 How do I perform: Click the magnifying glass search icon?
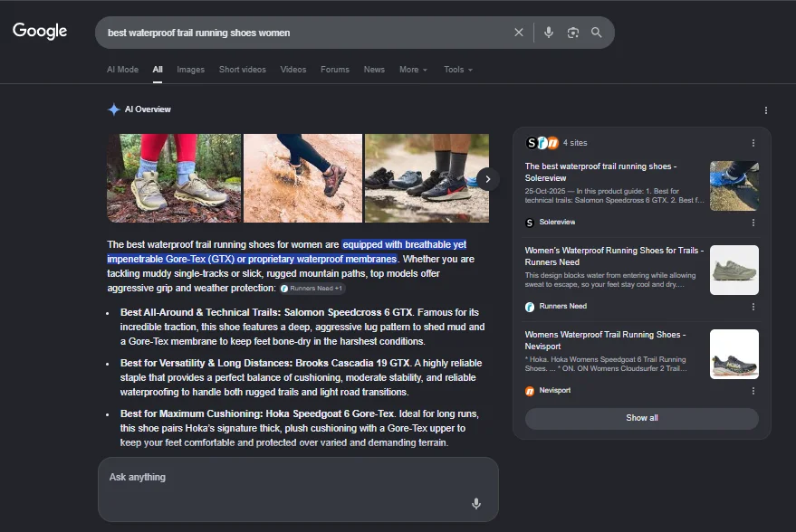pyautogui.click(x=597, y=33)
